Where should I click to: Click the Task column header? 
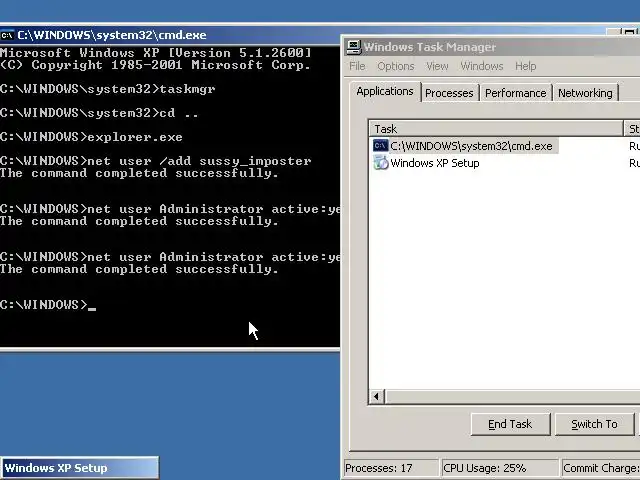tap(496, 129)
